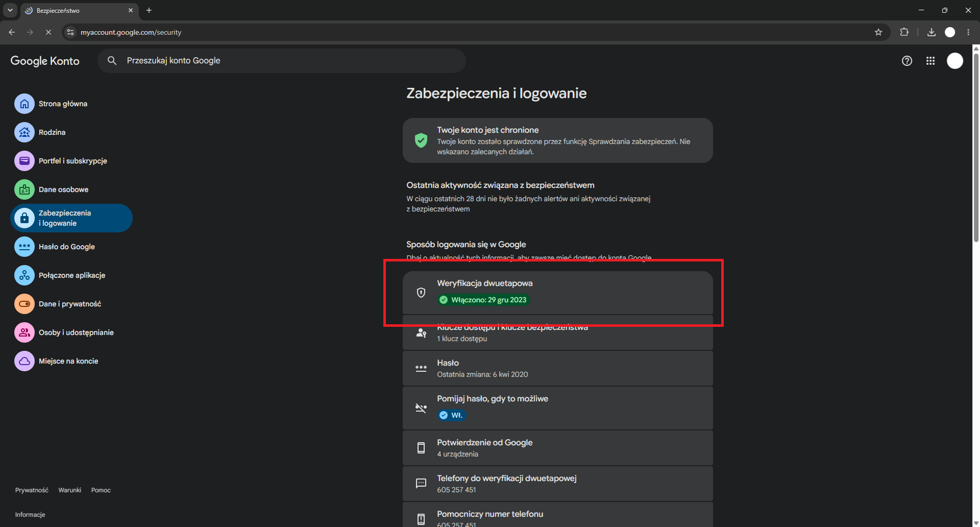Image resolution: width=980 pixels, height=527 pixels.
Task: Go back to the previous page
Action: pyautogui.click(x=12, y=32)
